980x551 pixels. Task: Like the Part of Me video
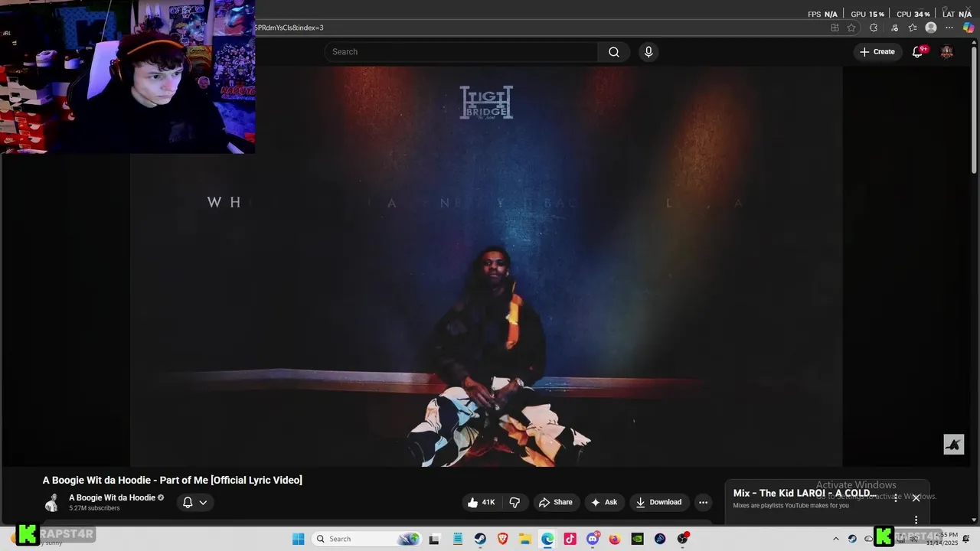(x=482, y=503)
